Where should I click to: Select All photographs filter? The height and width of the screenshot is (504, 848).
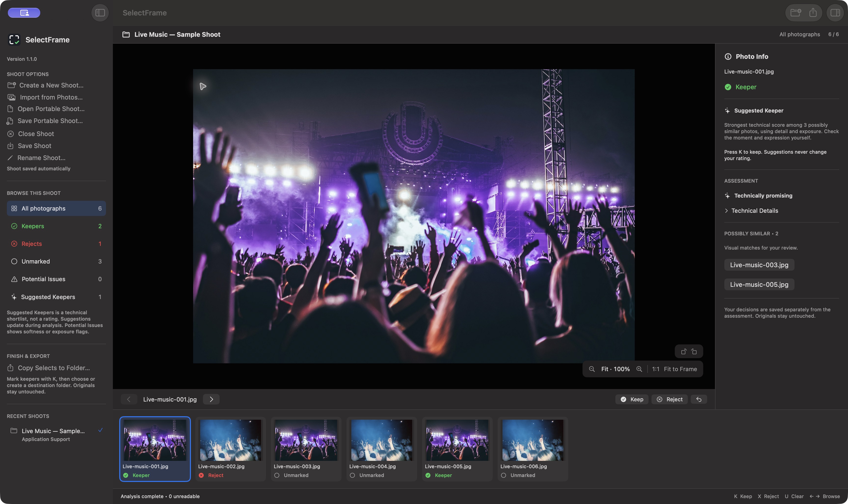(56, 209)
